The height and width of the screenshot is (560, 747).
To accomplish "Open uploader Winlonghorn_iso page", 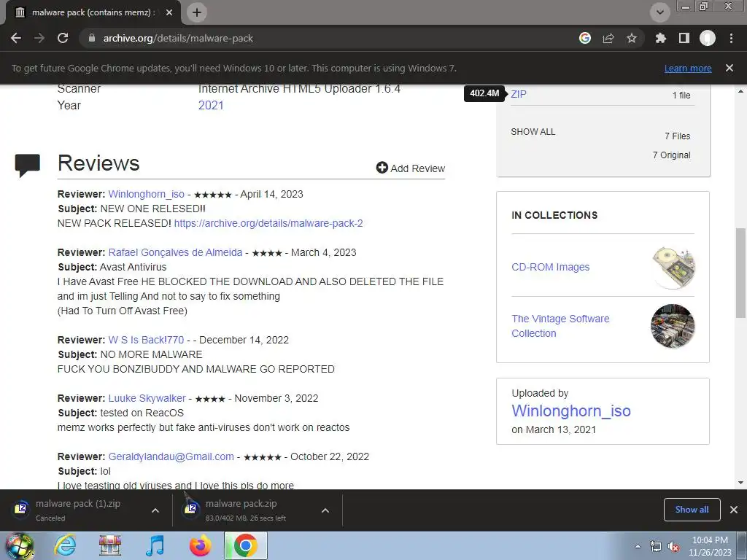I will coord(571,411).
